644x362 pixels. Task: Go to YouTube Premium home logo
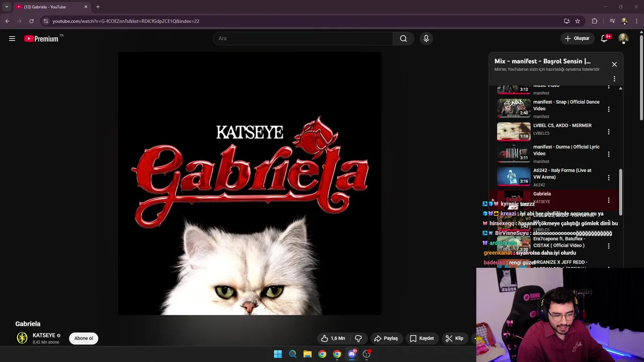tap(42, 39)
